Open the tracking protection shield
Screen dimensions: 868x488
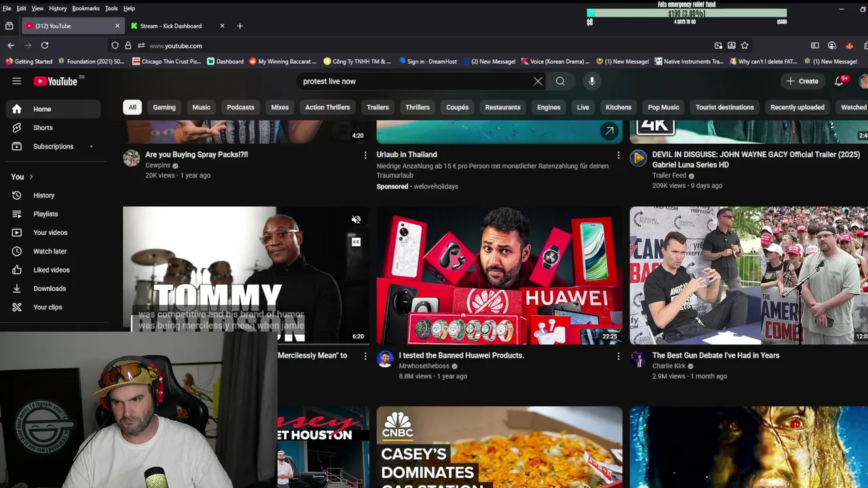[x=115, y=45]
